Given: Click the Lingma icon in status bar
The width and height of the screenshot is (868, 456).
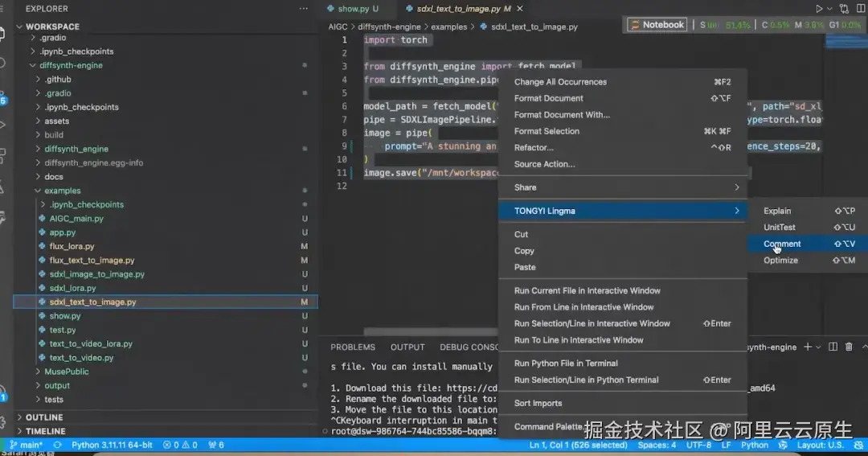Looking at the screenshot, I should [783, 445].
